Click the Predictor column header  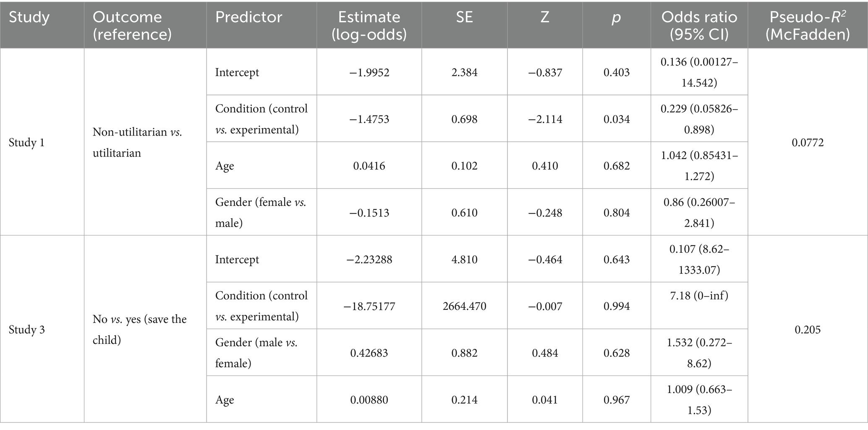coord(248,17)
